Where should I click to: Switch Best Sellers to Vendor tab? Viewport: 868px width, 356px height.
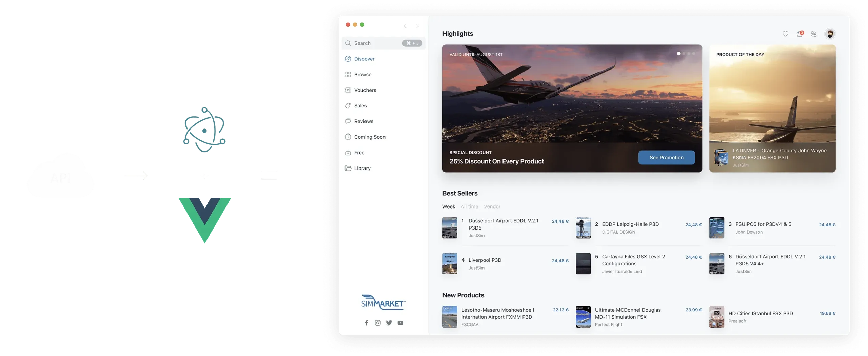[492, 206]
